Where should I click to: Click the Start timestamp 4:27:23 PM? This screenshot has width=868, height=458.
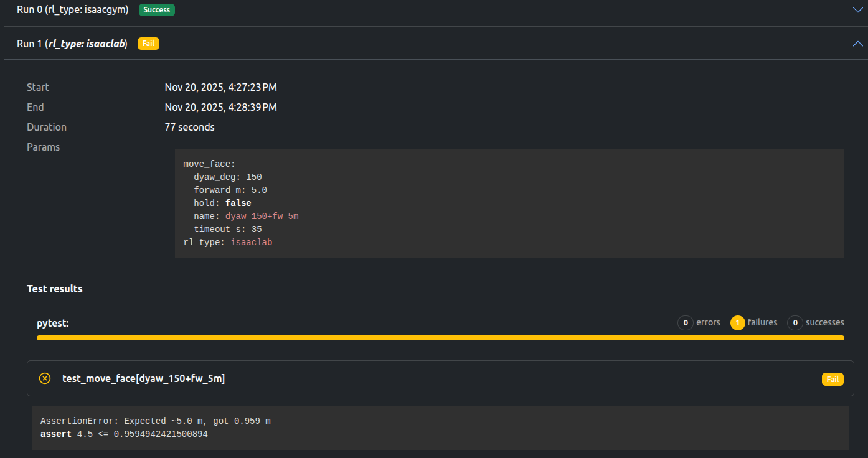(220, 87)
